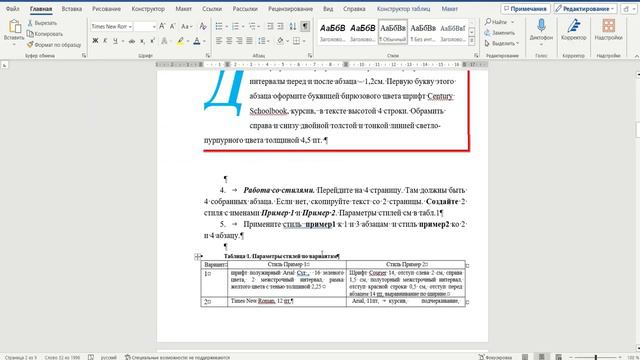640x360 pixels.
Task: Open the borders dropdown
Action: click(x=304, y=41)
